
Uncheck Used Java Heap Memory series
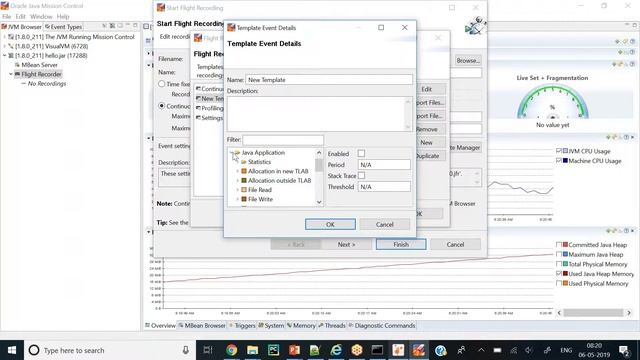(x=559, y=273)
